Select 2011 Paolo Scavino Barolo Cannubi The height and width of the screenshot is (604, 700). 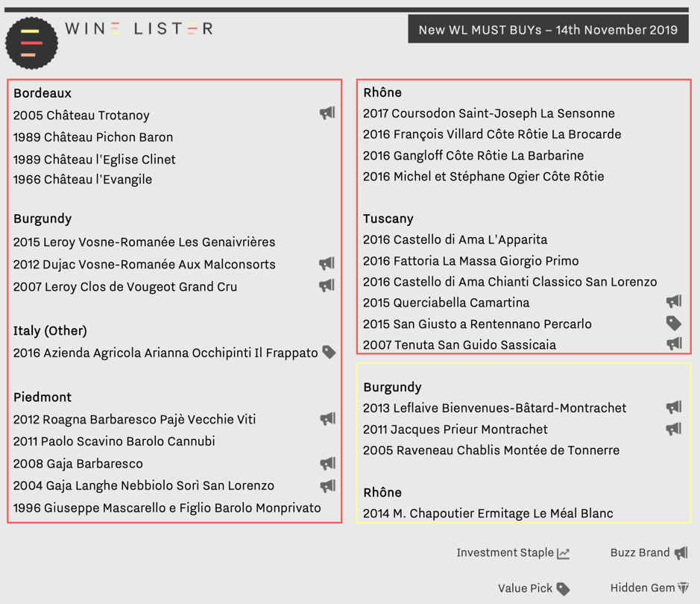point(114,441)
